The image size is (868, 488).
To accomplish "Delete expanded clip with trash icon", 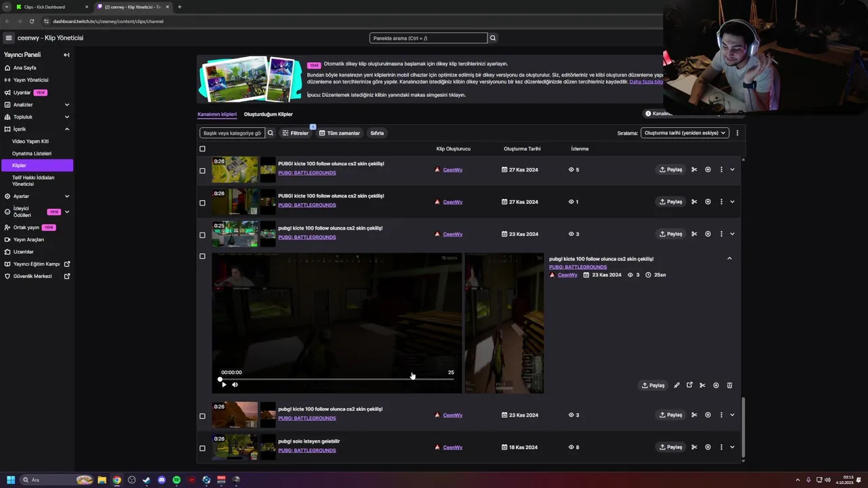I will (x=730, y=385).
